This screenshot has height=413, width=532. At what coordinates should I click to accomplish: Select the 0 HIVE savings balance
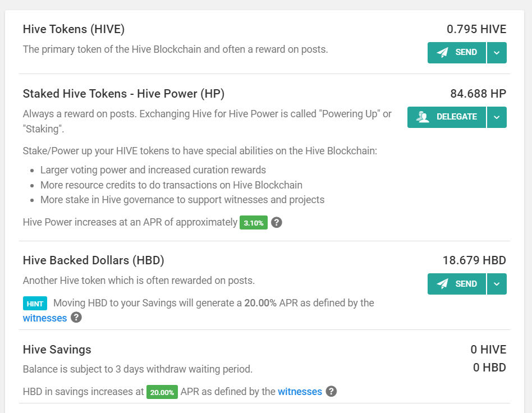click(488, 350)
